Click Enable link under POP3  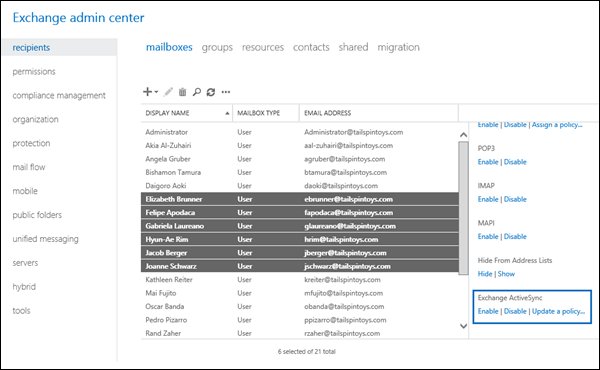point(488,162)
